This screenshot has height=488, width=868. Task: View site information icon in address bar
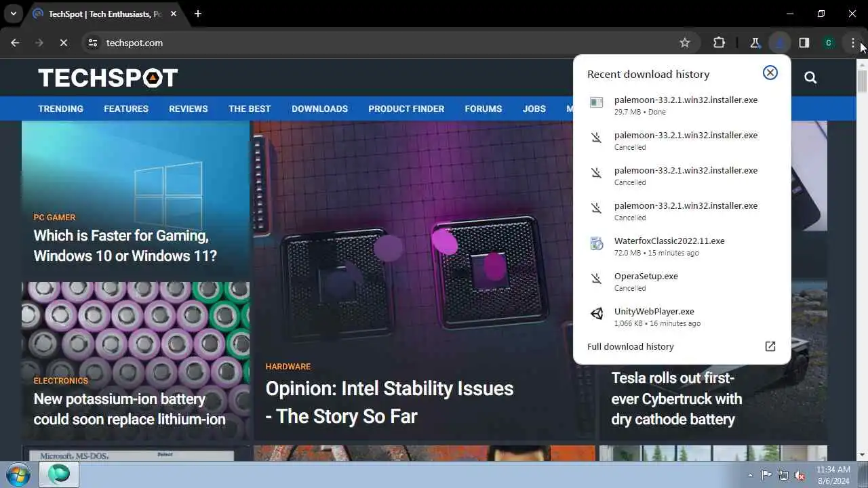pyautogui.click(x=93, y=43)
